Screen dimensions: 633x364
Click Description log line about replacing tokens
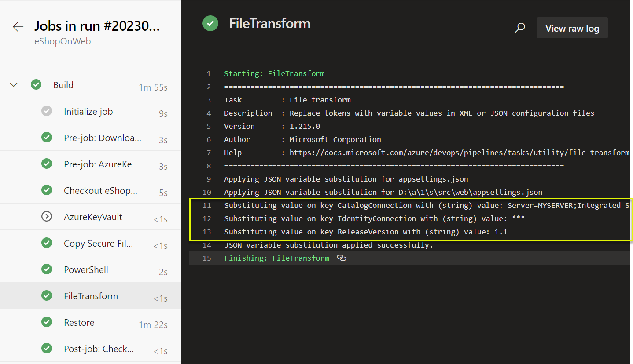[409, 113]
